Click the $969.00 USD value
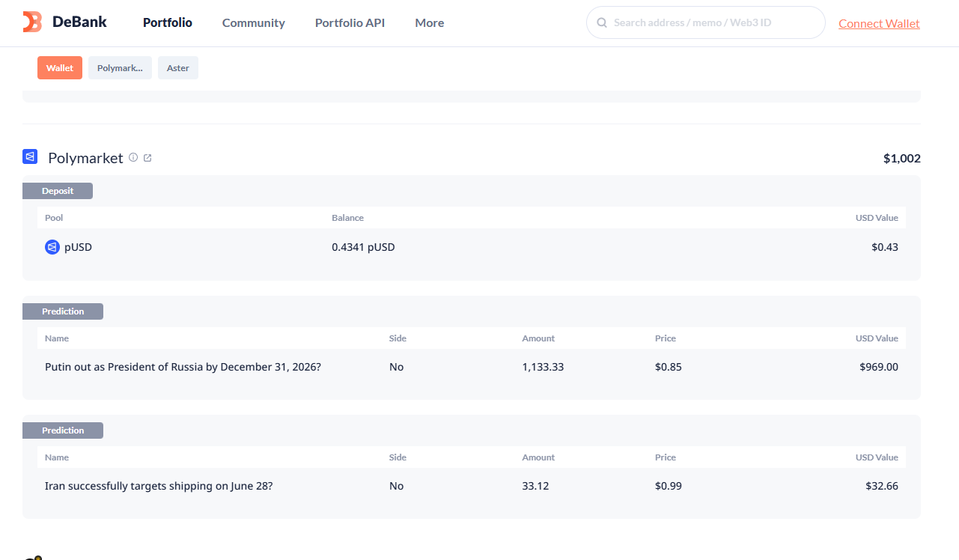The height and width of the screenshot is (560, 959). (879, 367)
